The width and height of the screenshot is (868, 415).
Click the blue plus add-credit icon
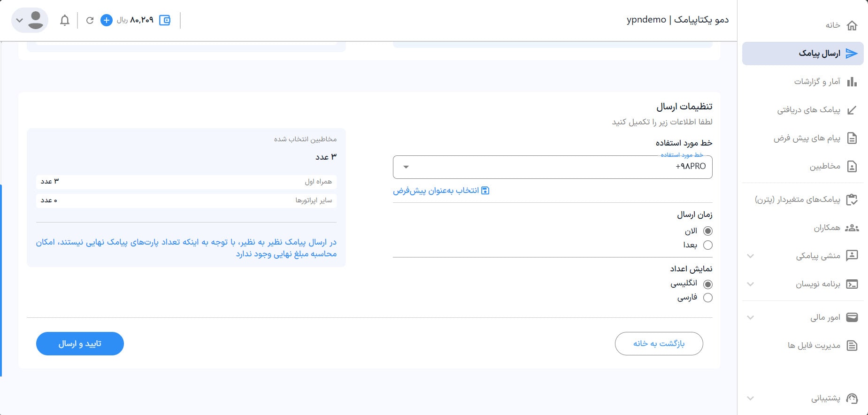tap(107, 20)
